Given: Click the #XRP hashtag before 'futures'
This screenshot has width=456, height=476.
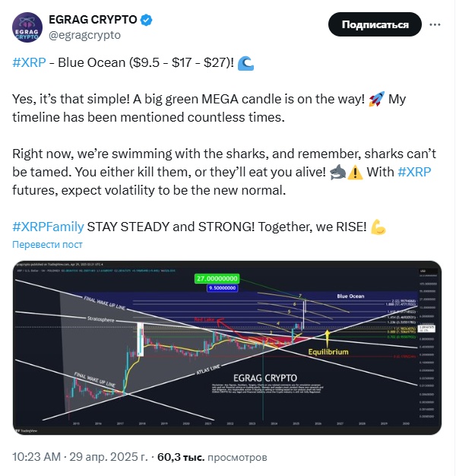Looking at the screenshot, I should pos(415,172).
